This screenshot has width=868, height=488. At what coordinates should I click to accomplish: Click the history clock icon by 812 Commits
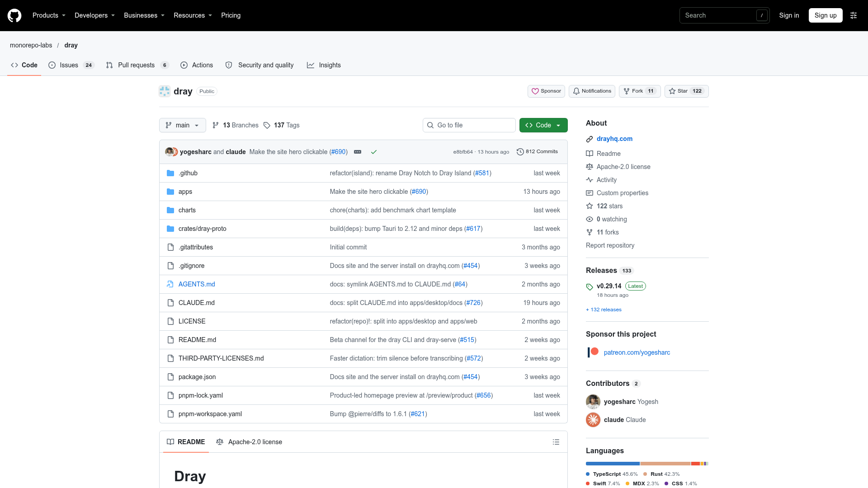tap(520, 152)
